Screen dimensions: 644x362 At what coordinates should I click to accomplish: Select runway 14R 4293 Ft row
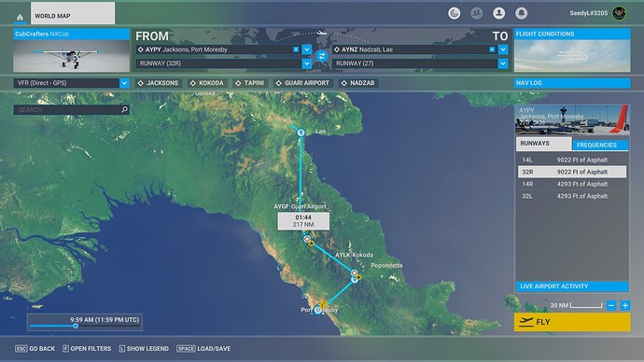click(x=572, y=184)
